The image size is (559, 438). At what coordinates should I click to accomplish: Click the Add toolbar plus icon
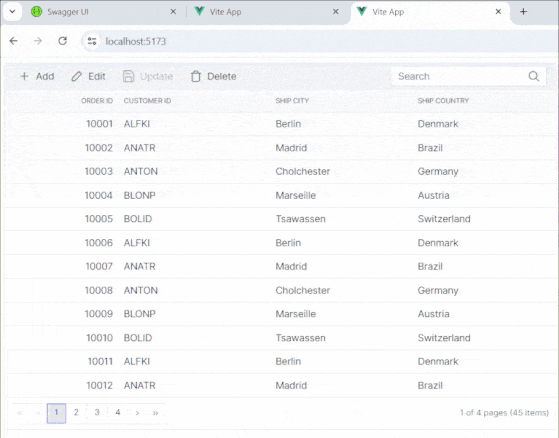click(24, 76)
